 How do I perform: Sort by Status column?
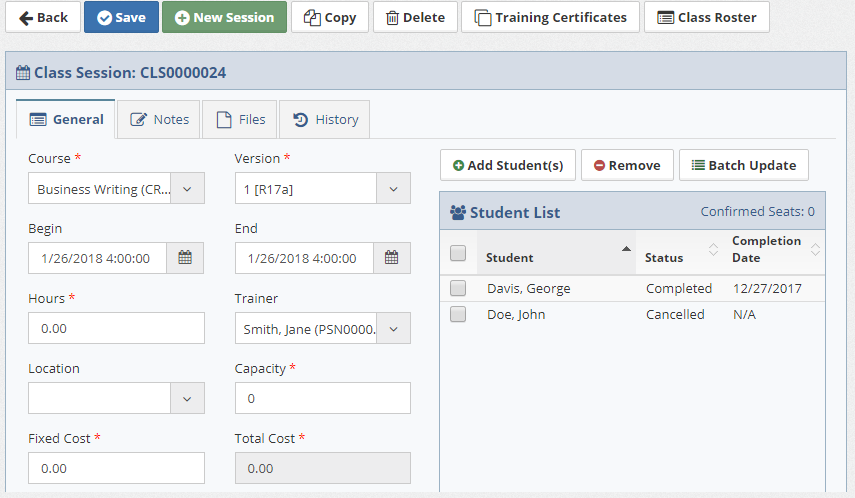click(679, 253)
